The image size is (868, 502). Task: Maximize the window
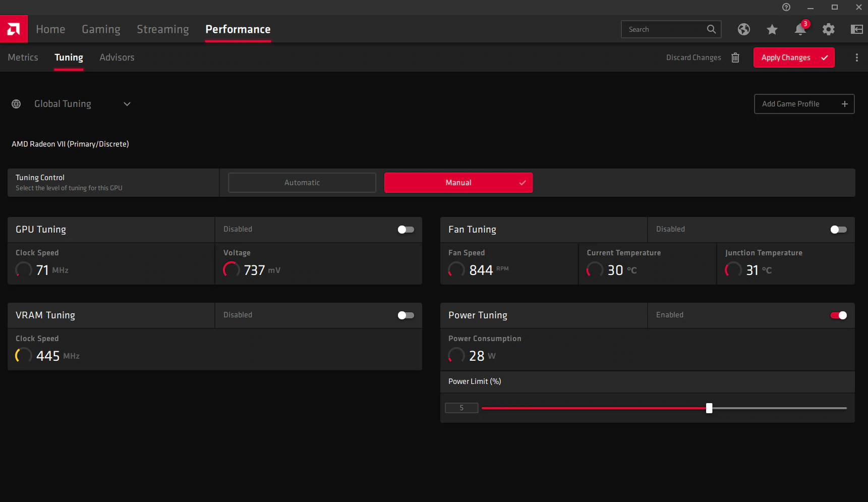pos(835,7)
